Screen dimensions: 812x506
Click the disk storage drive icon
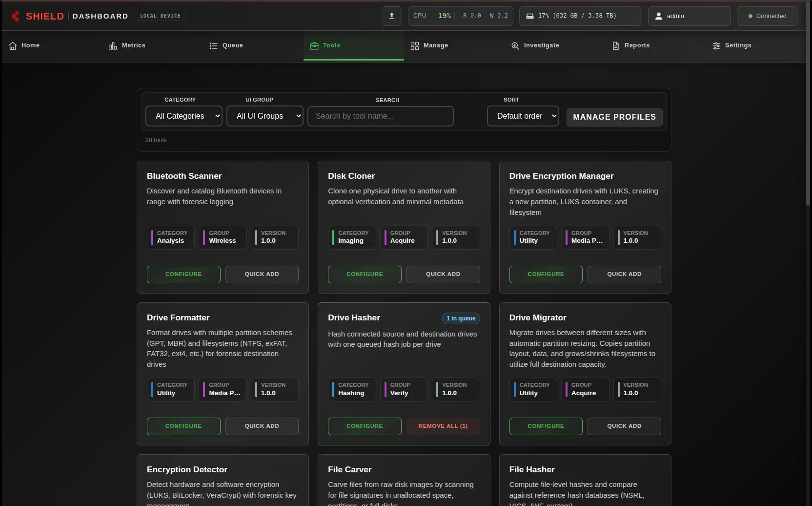[x=530, y=16]
